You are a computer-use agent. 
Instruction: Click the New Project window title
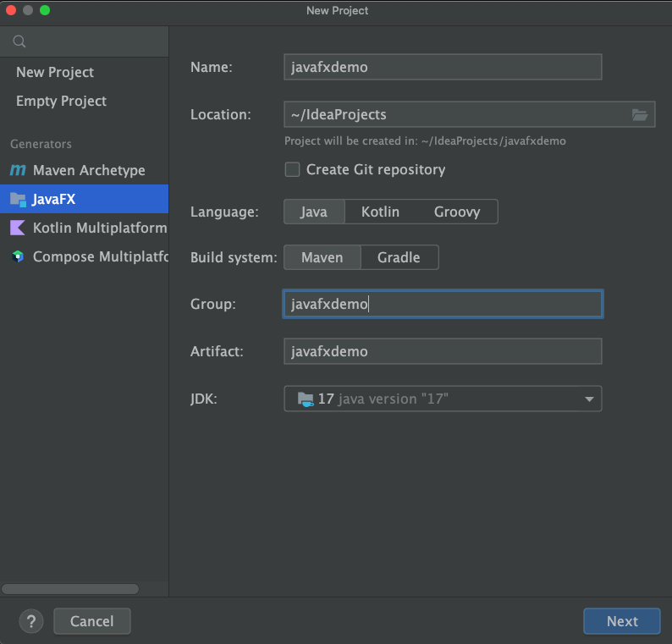(x=338, y=11)
